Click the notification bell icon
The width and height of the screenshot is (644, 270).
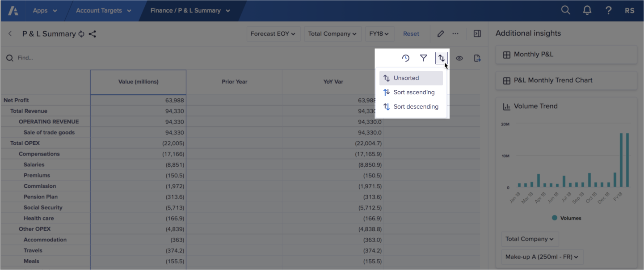(587, 9)
